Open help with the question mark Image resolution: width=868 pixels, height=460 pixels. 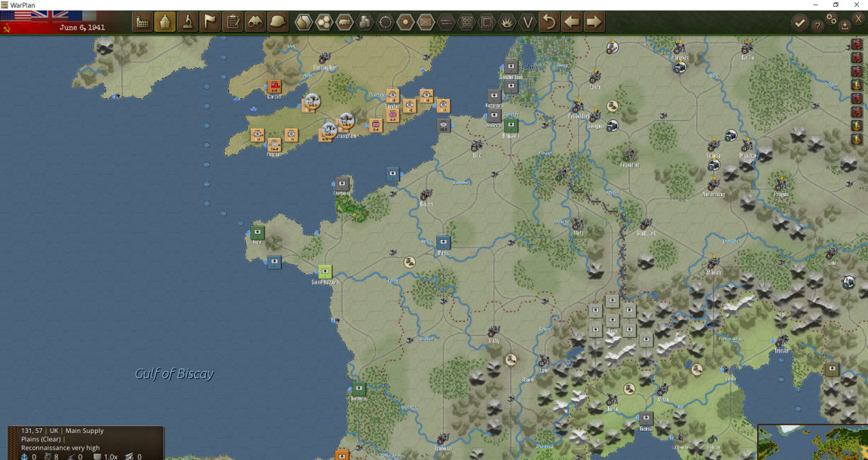[817, 25]
